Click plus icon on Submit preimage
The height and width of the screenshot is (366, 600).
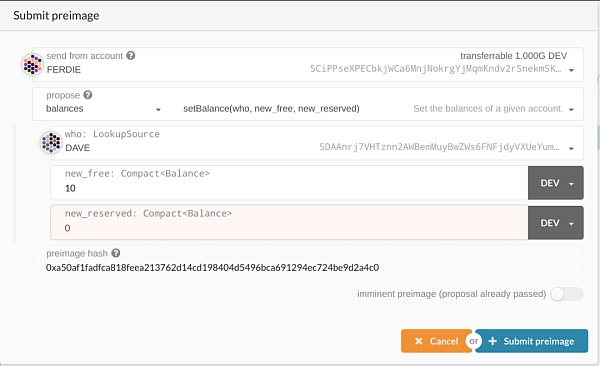[493, 341]
